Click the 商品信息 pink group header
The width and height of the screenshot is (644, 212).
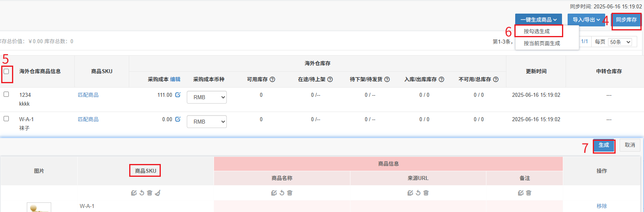pos(388,164)
